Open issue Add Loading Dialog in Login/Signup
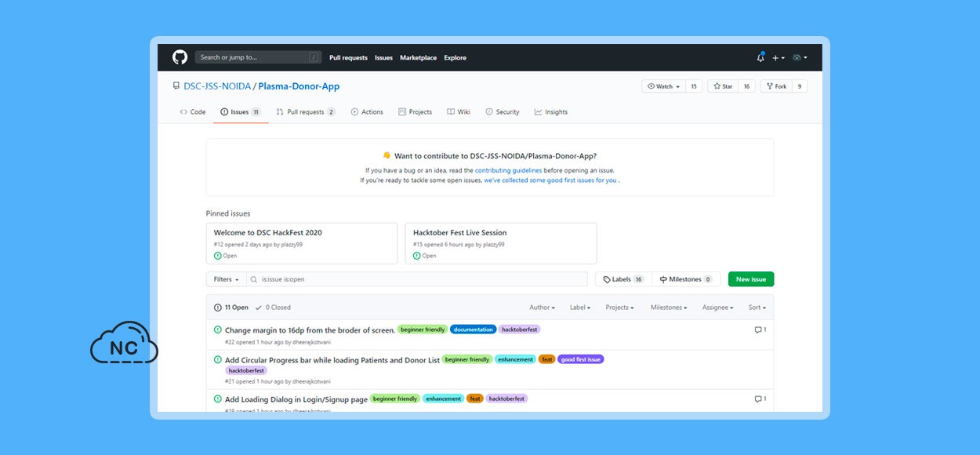This screenshot has width=980, height=455. (x=296, y=399)
